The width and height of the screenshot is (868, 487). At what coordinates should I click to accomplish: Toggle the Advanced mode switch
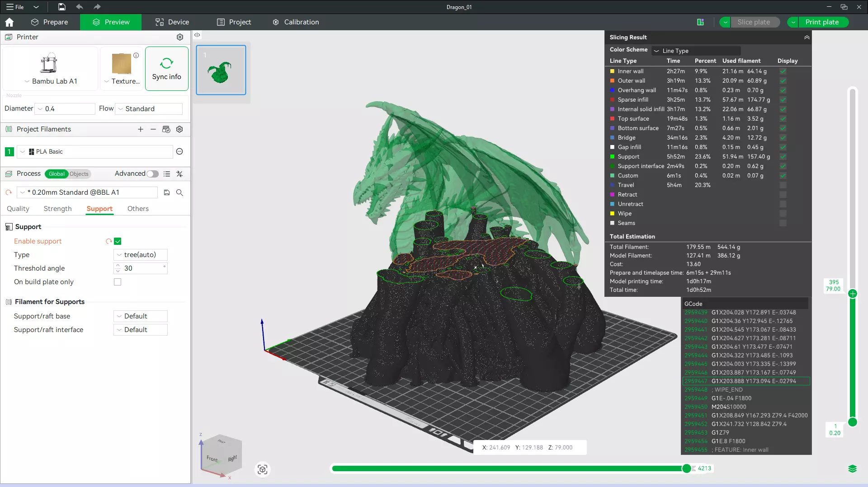152,174
